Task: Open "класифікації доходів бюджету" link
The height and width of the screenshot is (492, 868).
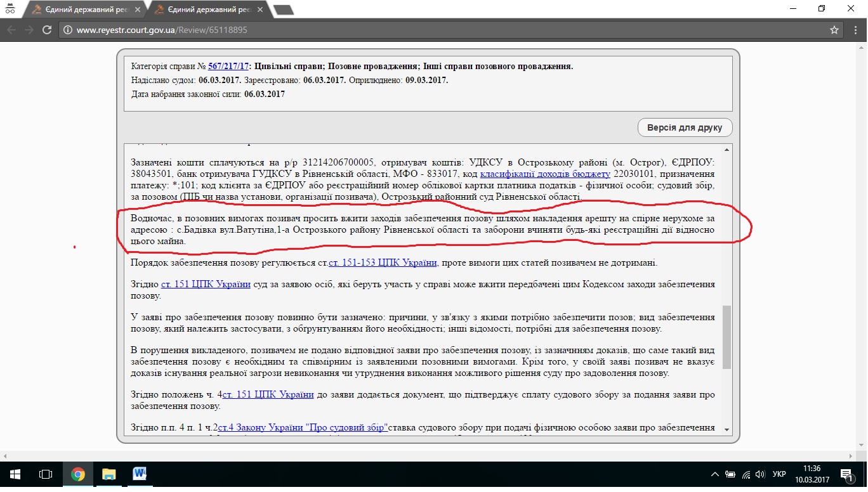Action: pyautogui.click(x=545, y=174)
